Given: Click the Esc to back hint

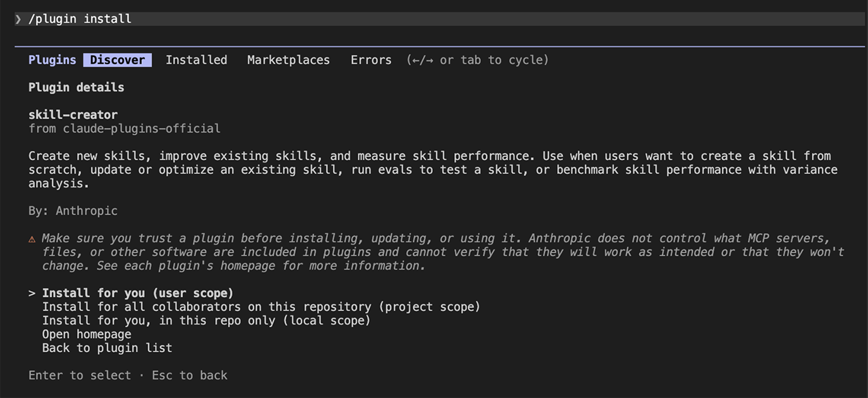Looking at the screenshot, I should 190,376.
